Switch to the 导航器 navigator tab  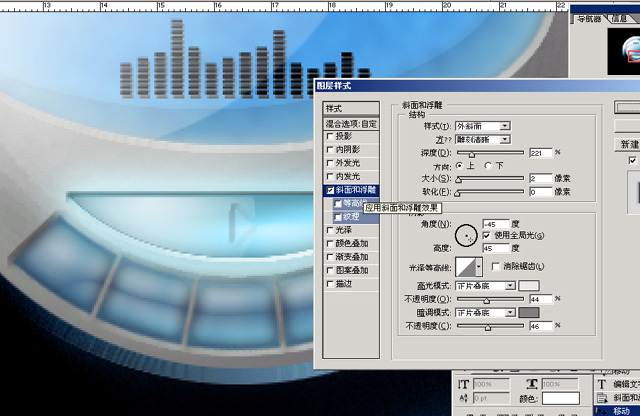click(589, 18)
